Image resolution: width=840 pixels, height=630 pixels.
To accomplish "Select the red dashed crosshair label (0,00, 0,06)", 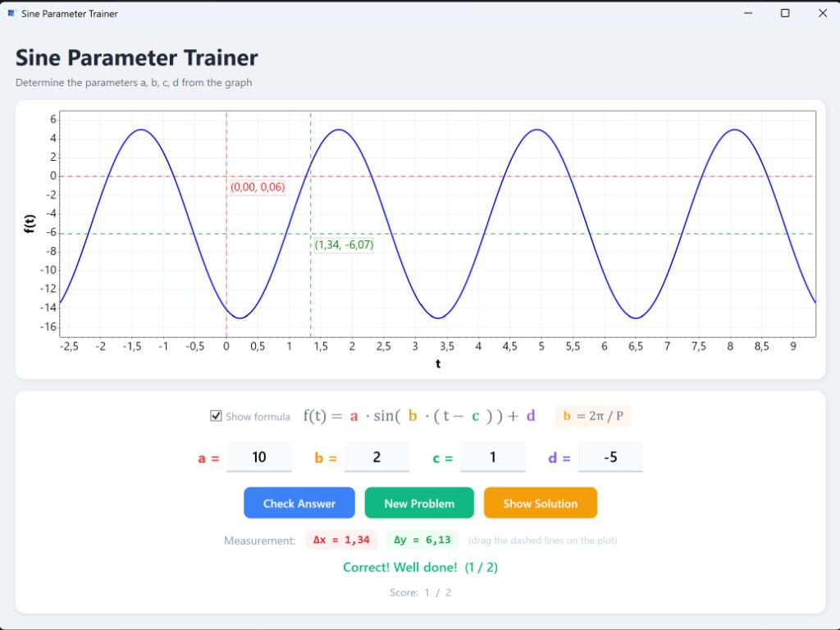I will pyautogui.click(x=258, y=188).
